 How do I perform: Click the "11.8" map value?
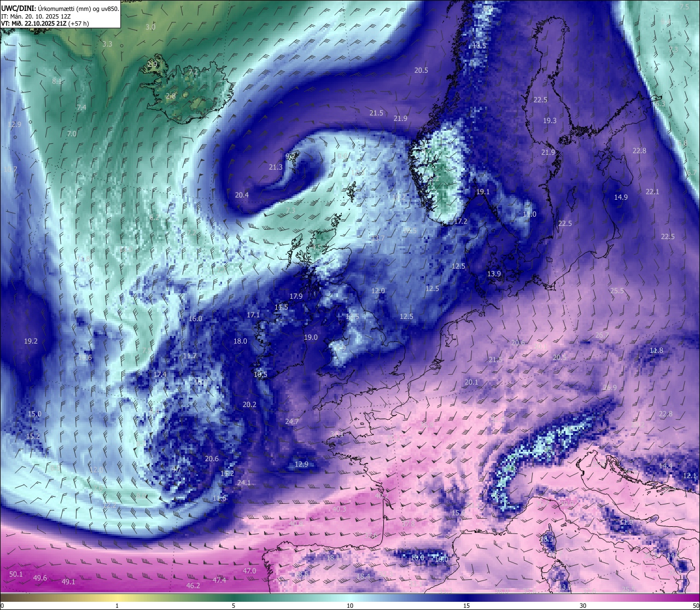656,350
